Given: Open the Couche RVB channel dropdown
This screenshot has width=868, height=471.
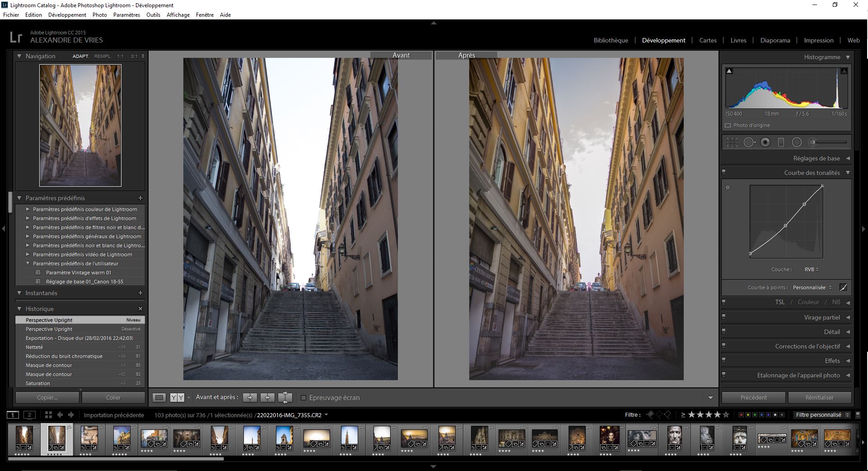Looking at the screenshot, I should click(x=811, y=269).
